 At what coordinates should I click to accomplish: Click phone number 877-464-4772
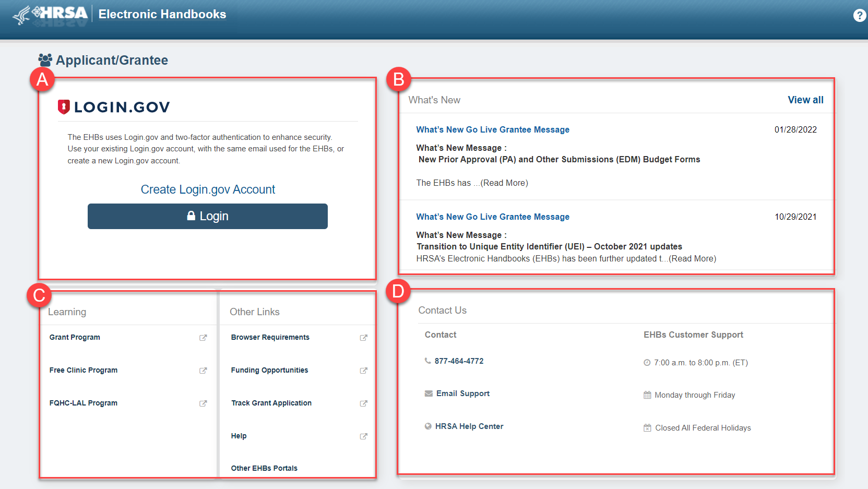click(x=459, y=361)
